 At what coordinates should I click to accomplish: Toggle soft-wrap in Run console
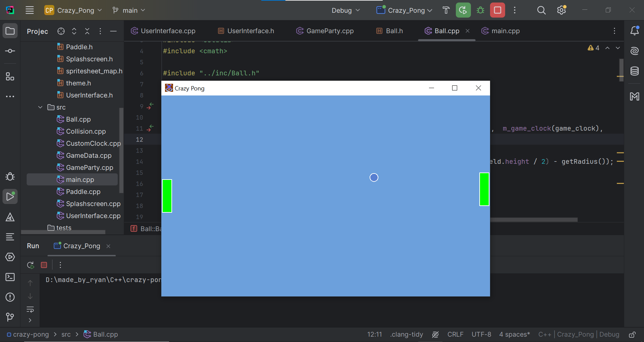pyautogui.click(x=30, y=309)
